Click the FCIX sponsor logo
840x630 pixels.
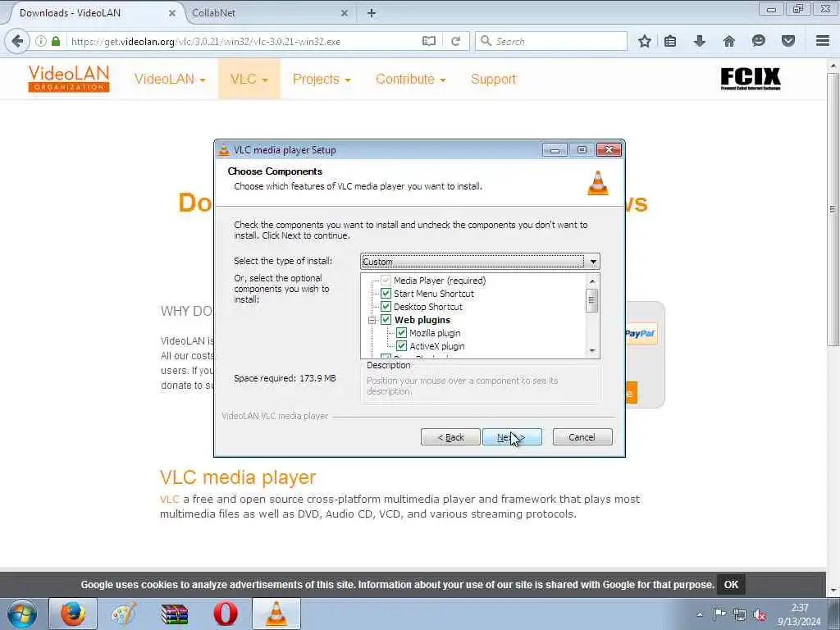[x=751, y=79]
